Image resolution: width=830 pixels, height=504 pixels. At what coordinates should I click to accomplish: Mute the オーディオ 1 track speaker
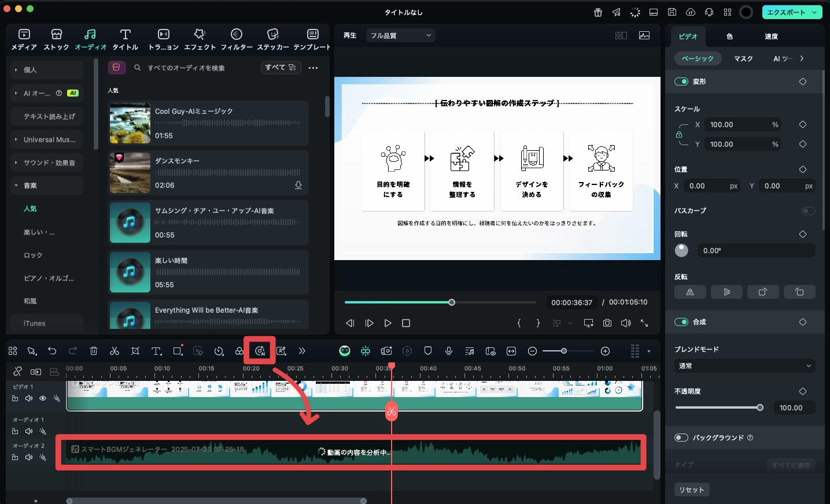coord(29,431)
